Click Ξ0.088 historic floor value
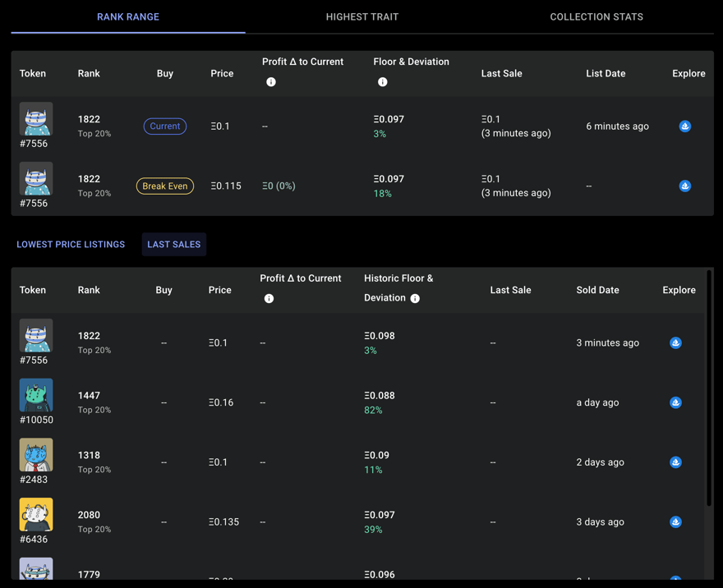This screenshot has width=723, height=588. 379,396
